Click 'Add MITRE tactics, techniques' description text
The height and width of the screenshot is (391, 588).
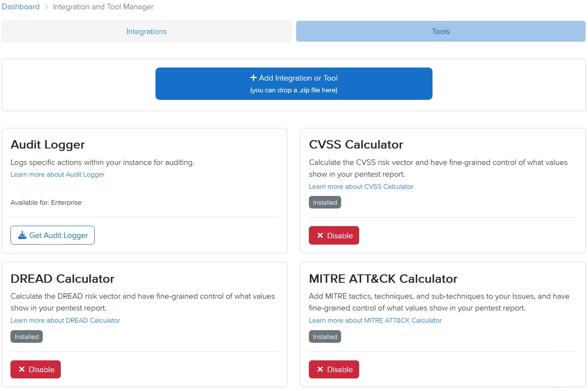[x=439, y=302]
